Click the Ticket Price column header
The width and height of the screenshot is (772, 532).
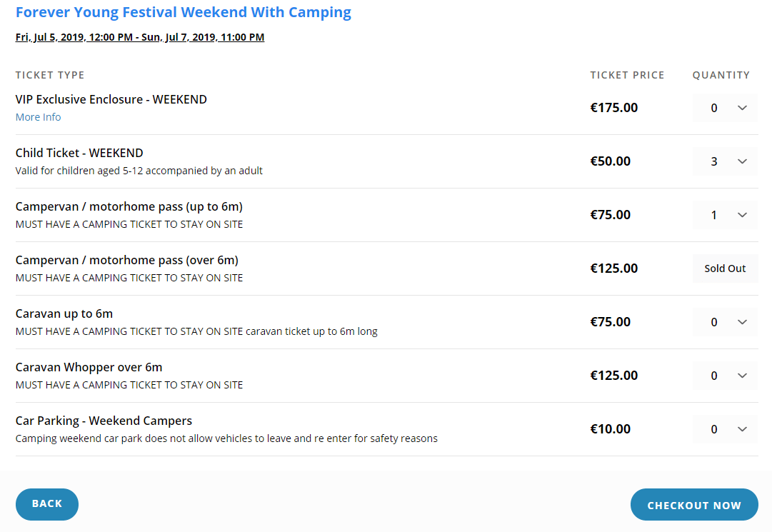pyautogui.click(x=627, y=75)
